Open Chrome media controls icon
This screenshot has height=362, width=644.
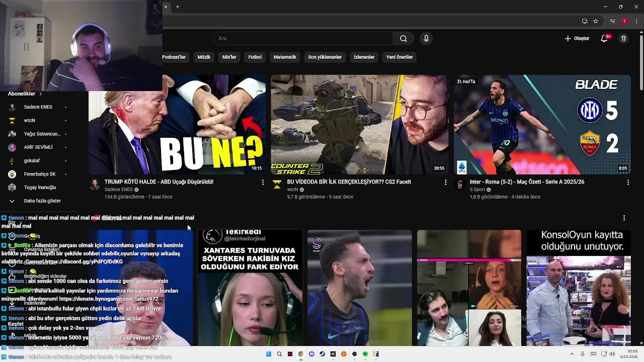point(612,21)
